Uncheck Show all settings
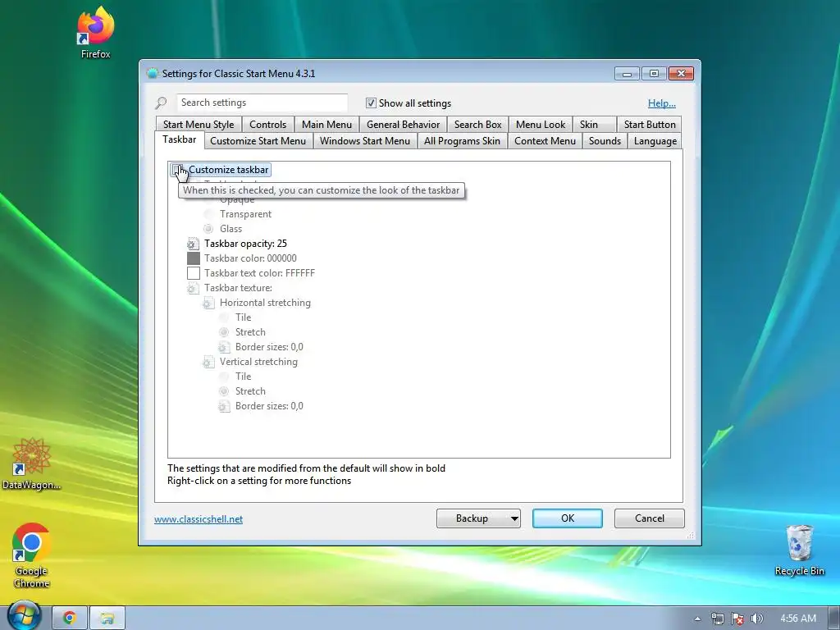The height and width of the screenshot is (630, 840). tap(371, 103)
